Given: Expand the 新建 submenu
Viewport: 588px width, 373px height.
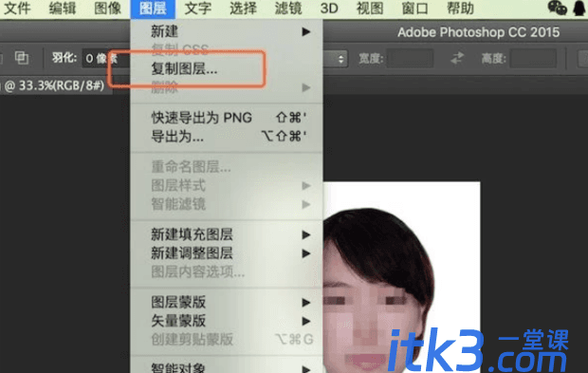Looking at the screenshot, I should (227, 31).
